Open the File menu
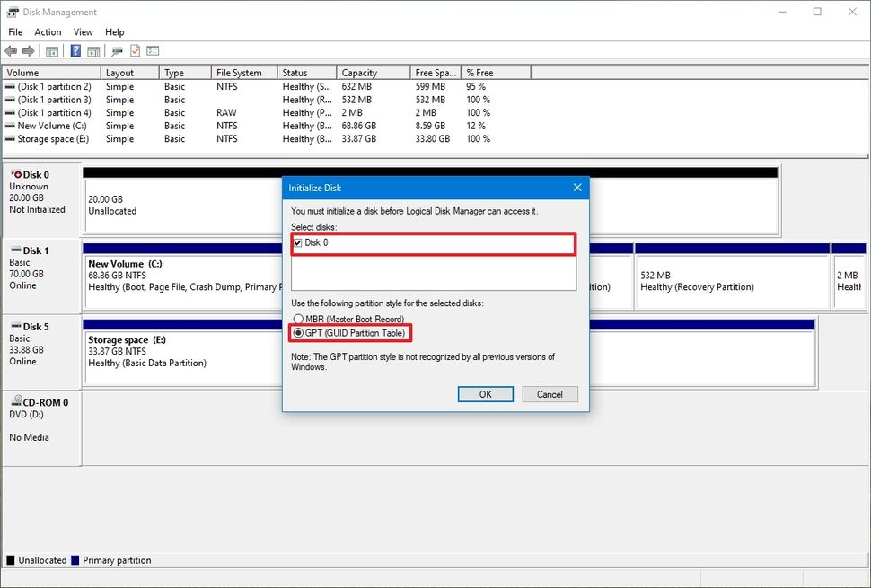 pos(14,31)
